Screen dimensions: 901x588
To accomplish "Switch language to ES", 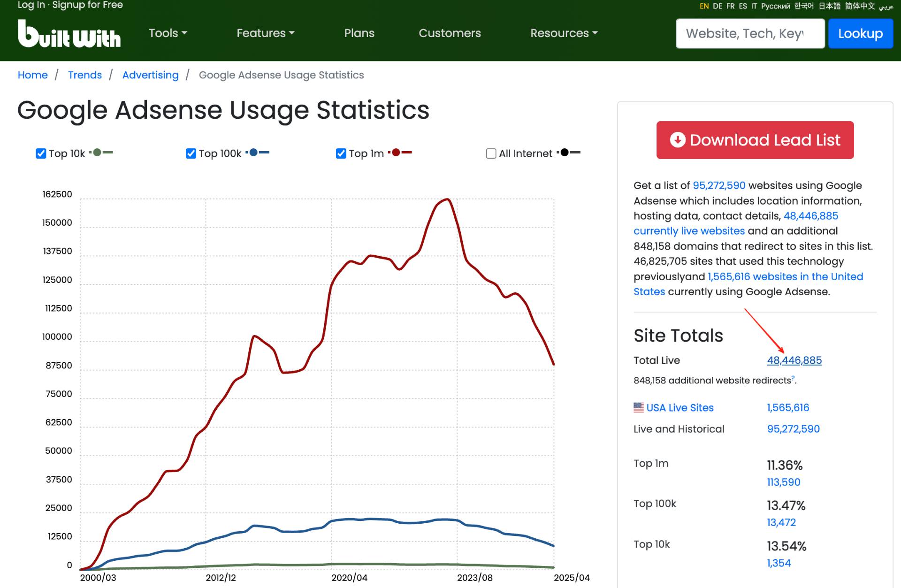I will point(743,6).
